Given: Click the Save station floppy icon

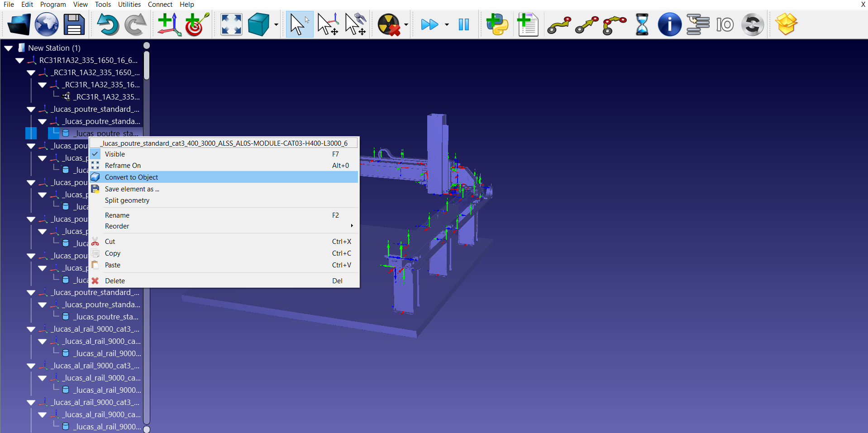Looking at the screenshot, I should click(x=74, y=24).
